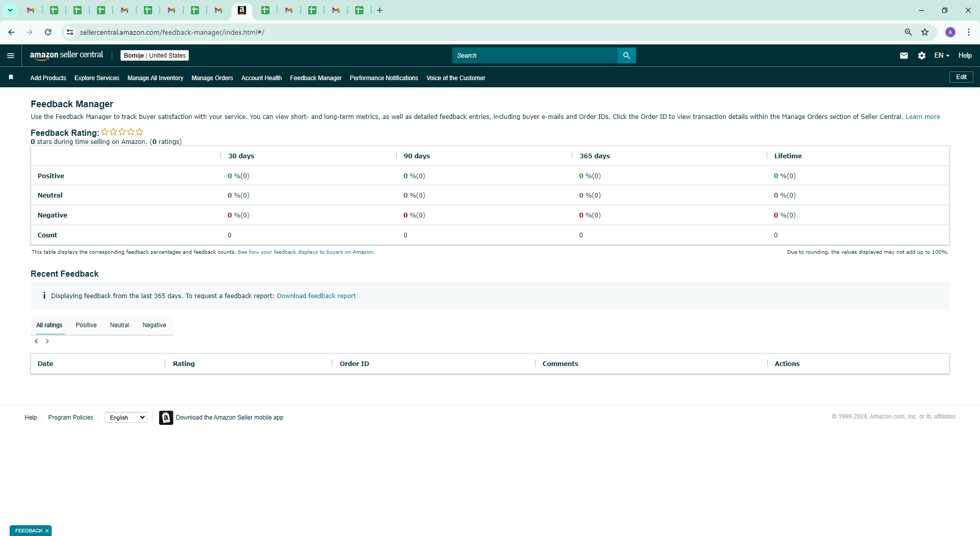Open Add Products menu item

48,78
